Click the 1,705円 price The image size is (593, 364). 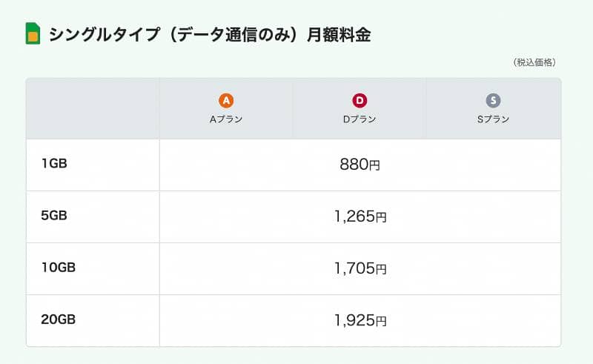point(360,268)
